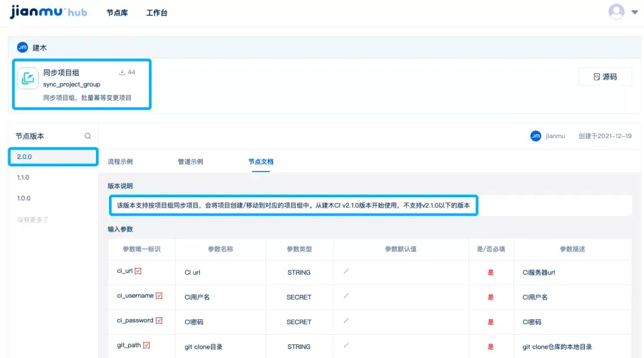644x358 pixels.
Task: Click the download count icon showing 44
Action: coord(122,72)
